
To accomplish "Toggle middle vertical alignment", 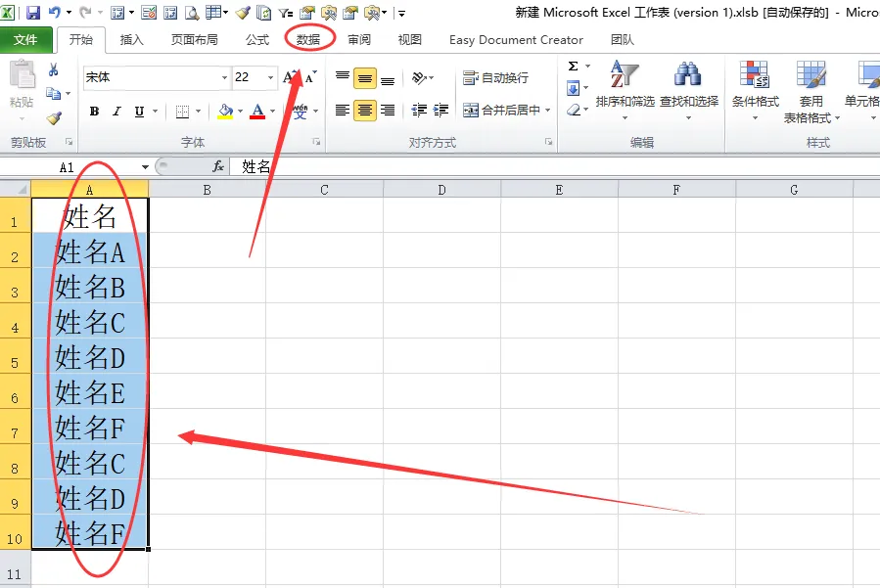I will [x=365, y=78].
